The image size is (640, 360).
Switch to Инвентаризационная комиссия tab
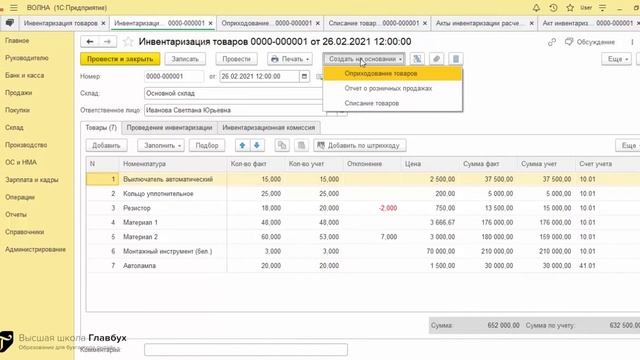(x=269, y=128)
